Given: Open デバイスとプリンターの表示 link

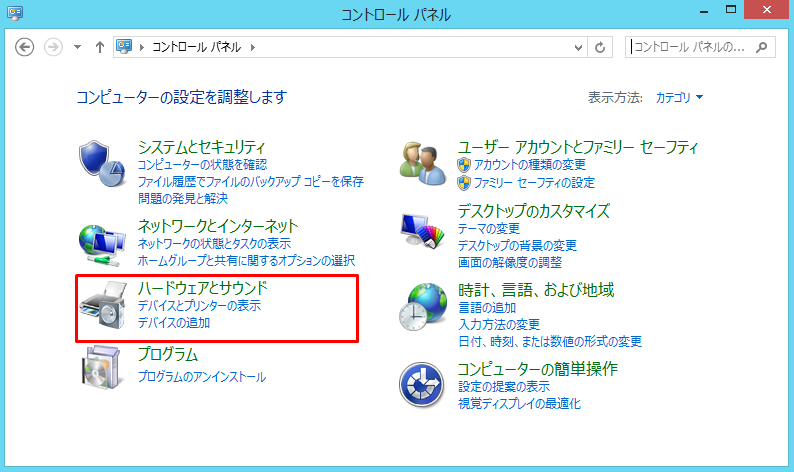Looking at the screenshot, I should coord(199,306).
